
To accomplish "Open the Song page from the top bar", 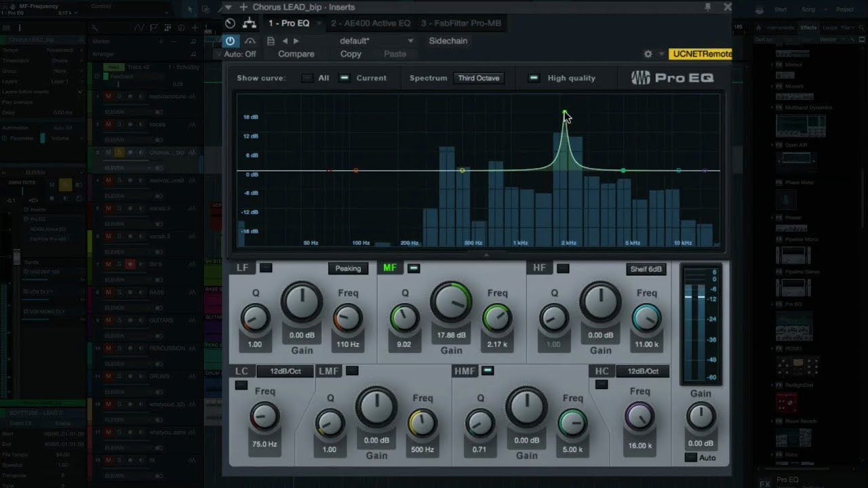I will pos(808,9).
